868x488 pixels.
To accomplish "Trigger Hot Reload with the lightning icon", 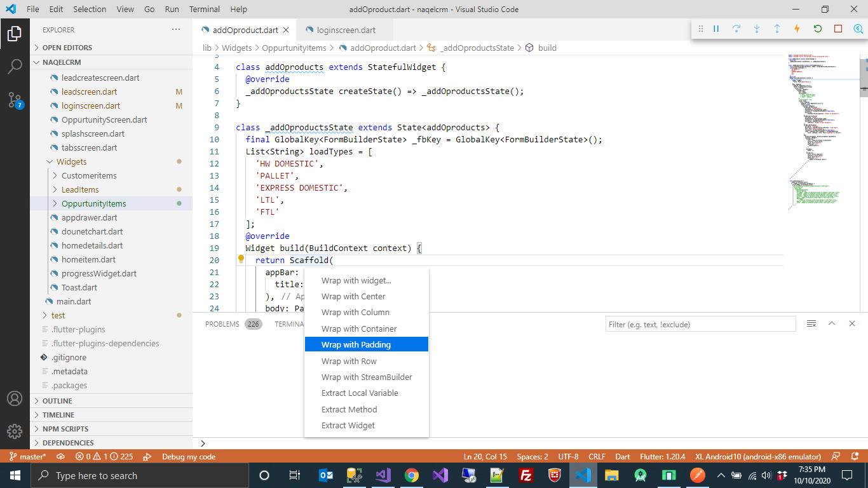I will [797, 29].
